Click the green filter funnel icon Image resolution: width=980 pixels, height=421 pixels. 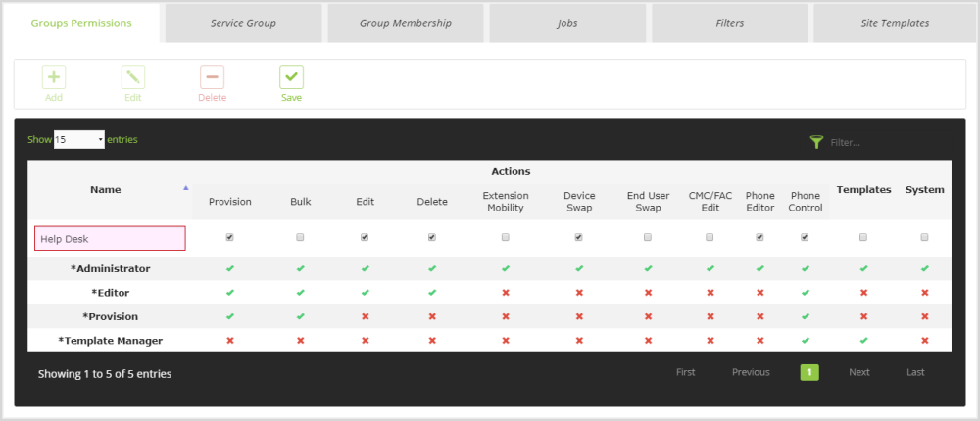(x=816, y=142)
